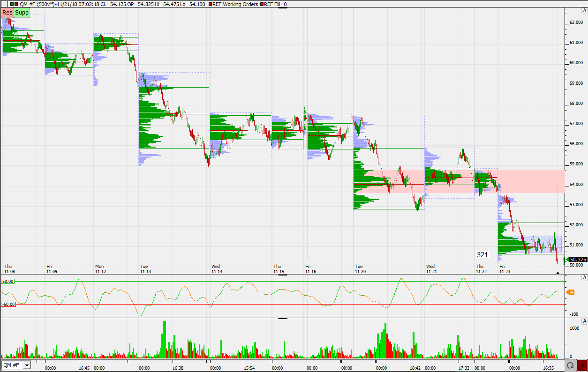Screen dimensions: 588x372
Task: Click the 17:32 time axis label
Action: pos(464,368)
